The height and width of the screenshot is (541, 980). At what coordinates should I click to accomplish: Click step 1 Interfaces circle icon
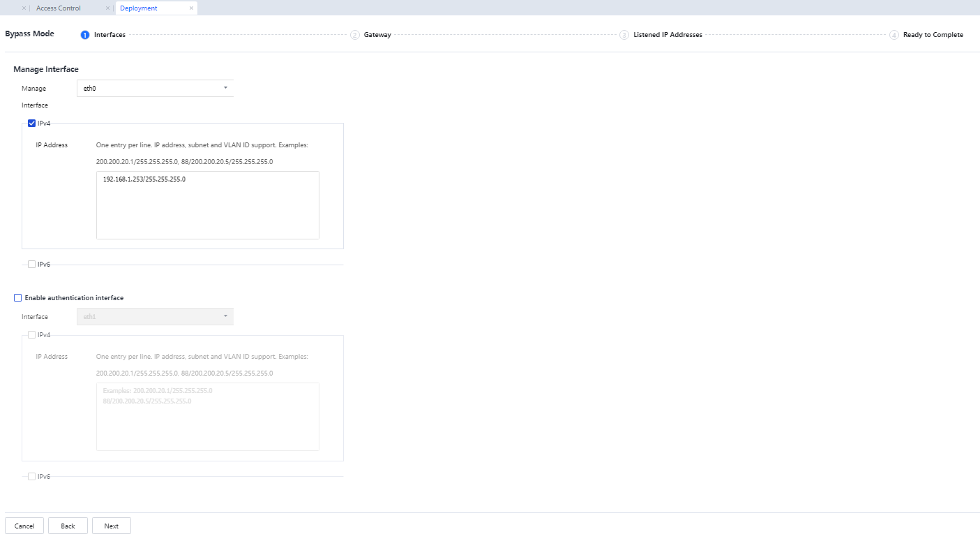click(85, 35)
